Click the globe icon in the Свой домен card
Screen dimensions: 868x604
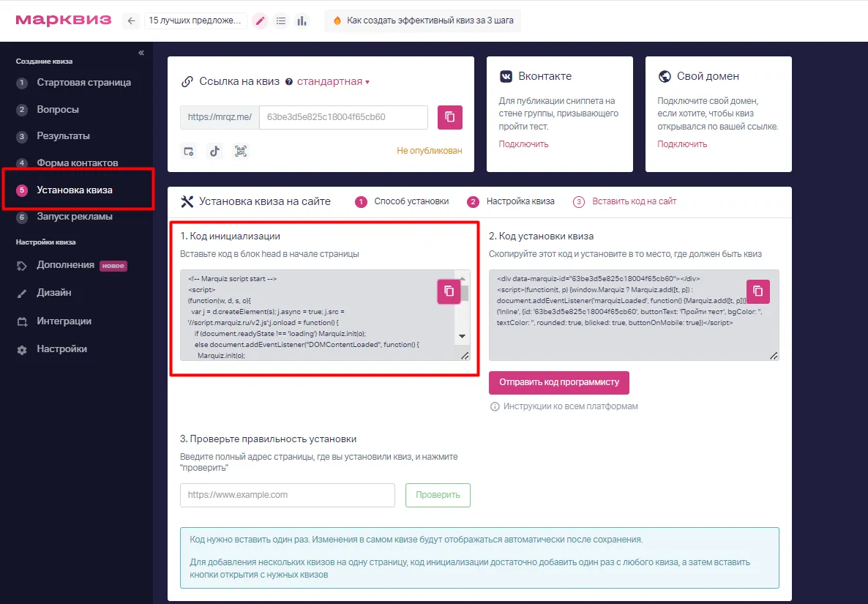click(665, 76)
